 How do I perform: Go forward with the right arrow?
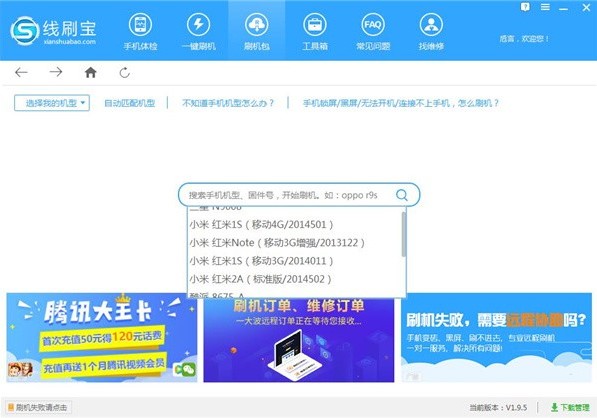[x=56, y=72]
